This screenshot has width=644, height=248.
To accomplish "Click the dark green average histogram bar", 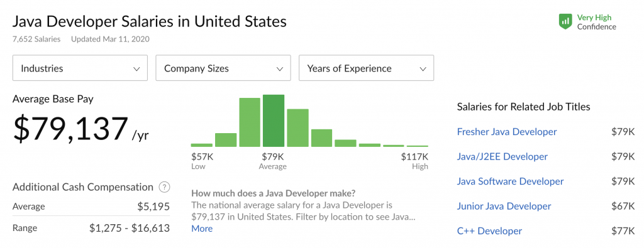I will point(274,121).
